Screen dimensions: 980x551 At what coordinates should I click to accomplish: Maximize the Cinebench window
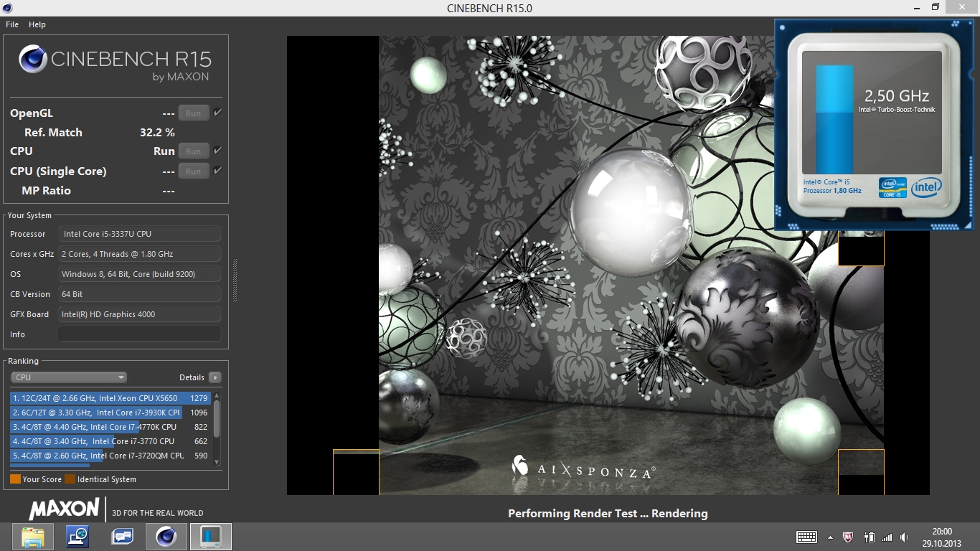[935, 7]
